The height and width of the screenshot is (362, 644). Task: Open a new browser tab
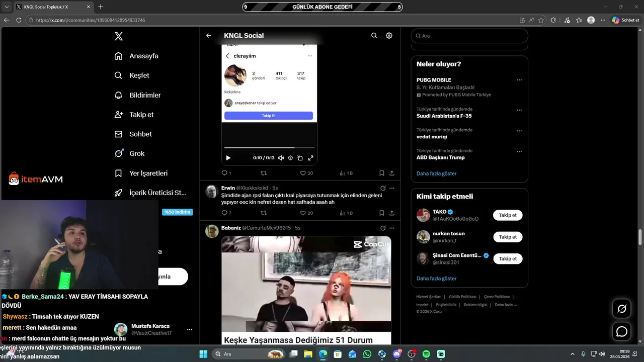(101, 7)
